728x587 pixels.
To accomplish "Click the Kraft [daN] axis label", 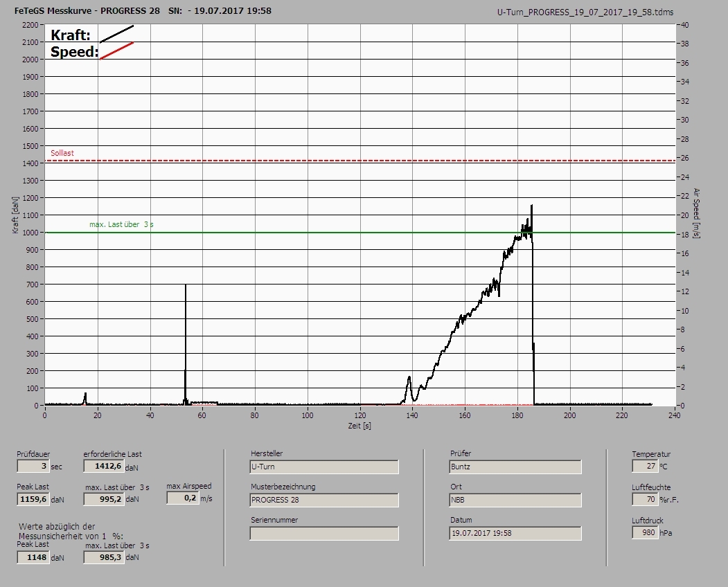I will pos(16,215).
